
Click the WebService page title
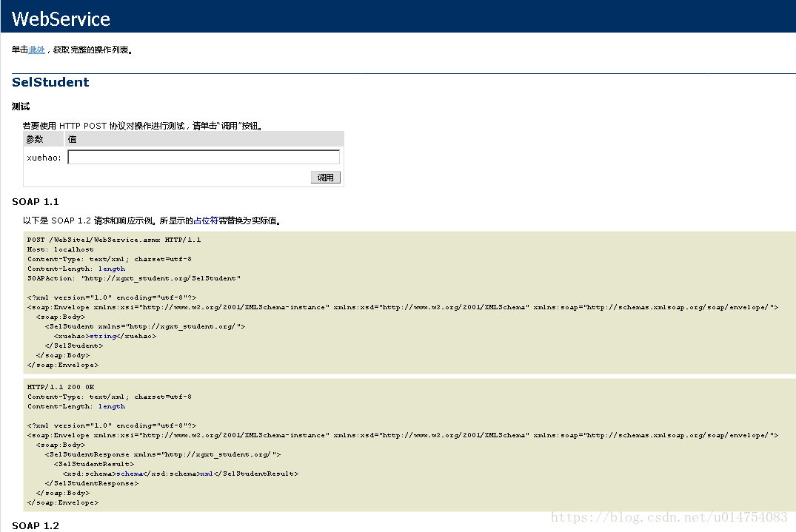[x=61, y=19]
